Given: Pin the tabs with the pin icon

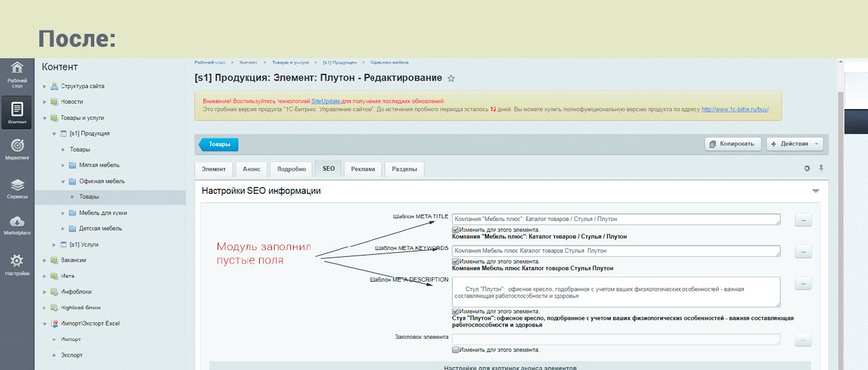Looking at the screenshot, I should [821, 169].
